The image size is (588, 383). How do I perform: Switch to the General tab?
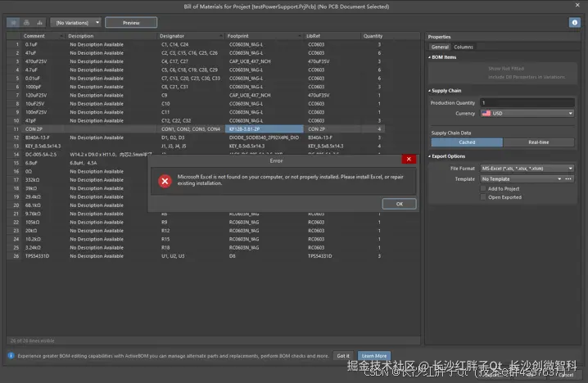440,47
